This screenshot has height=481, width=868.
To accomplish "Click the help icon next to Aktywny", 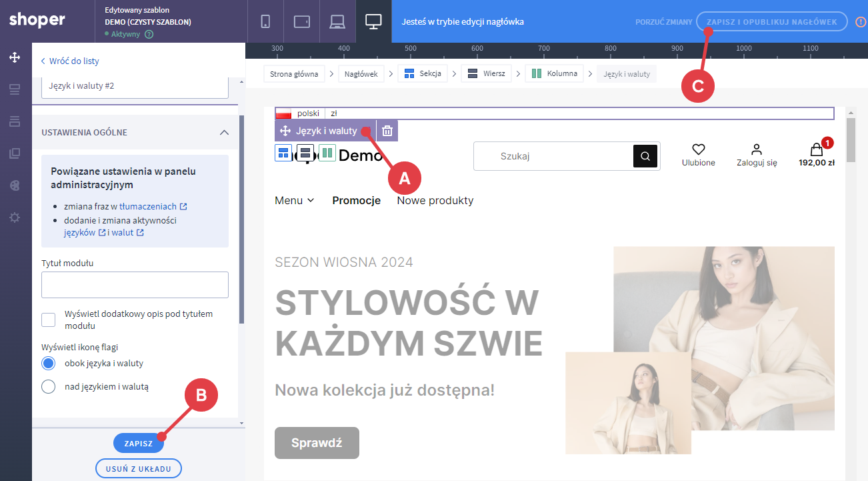I will (x=149, y=34).
